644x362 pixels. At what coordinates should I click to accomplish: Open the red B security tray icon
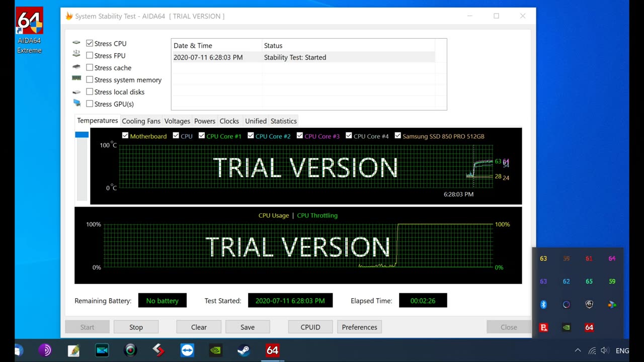(543, 327)
